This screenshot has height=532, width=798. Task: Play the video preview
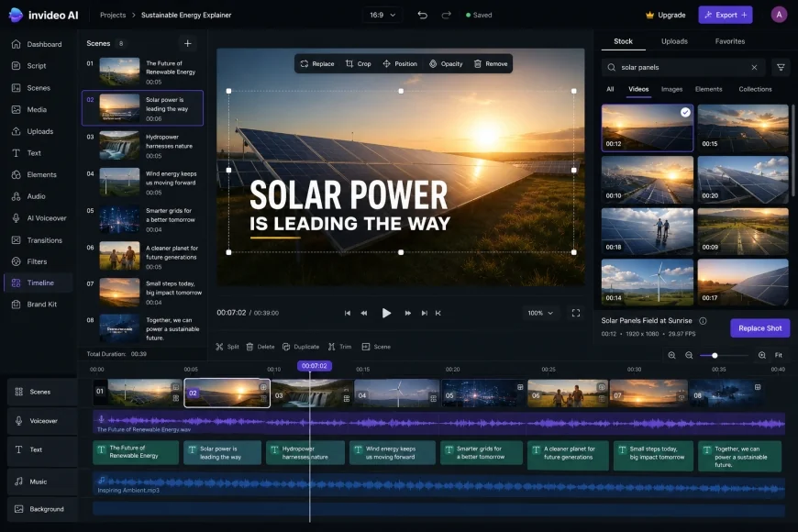pos(386,313)
